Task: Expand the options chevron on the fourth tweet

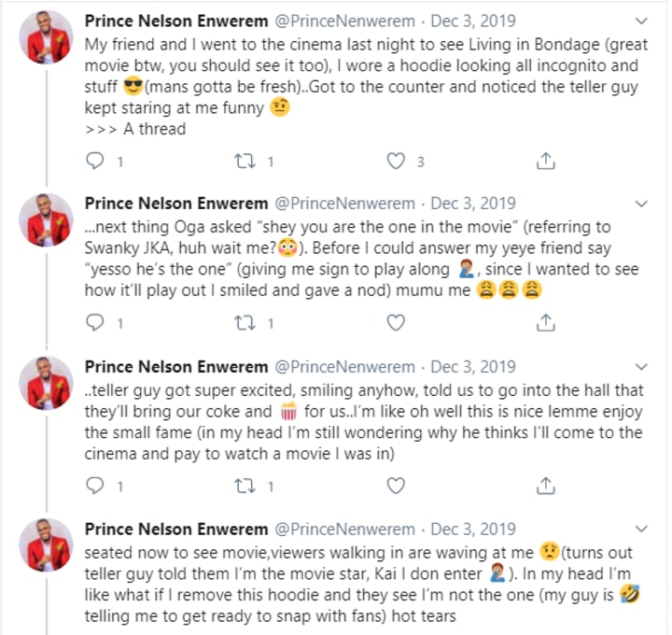Action: pyautogui.click(x=641, y=529)
